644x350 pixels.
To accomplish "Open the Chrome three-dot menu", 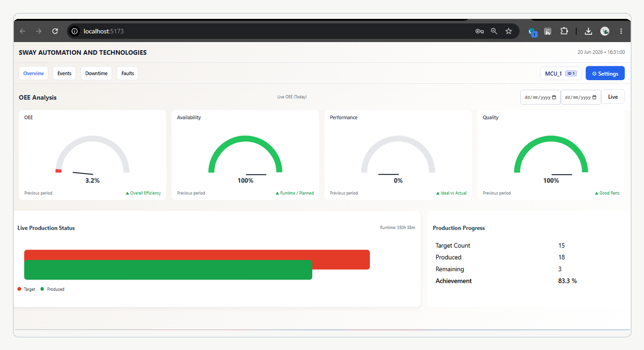I will coord(621,31).
